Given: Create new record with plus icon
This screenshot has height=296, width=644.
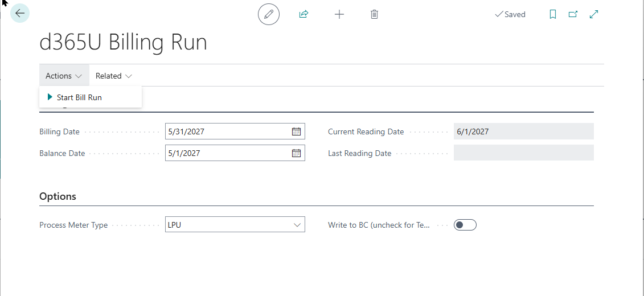Looking at the screenshot, I should (x=339, y=14).
